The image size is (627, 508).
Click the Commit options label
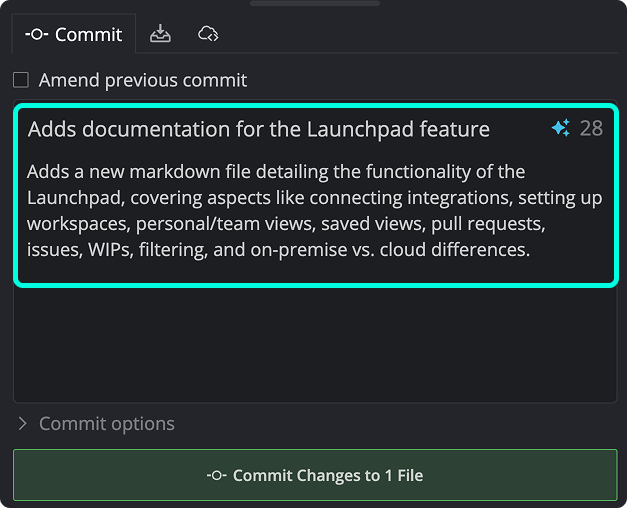coord(107,424)
